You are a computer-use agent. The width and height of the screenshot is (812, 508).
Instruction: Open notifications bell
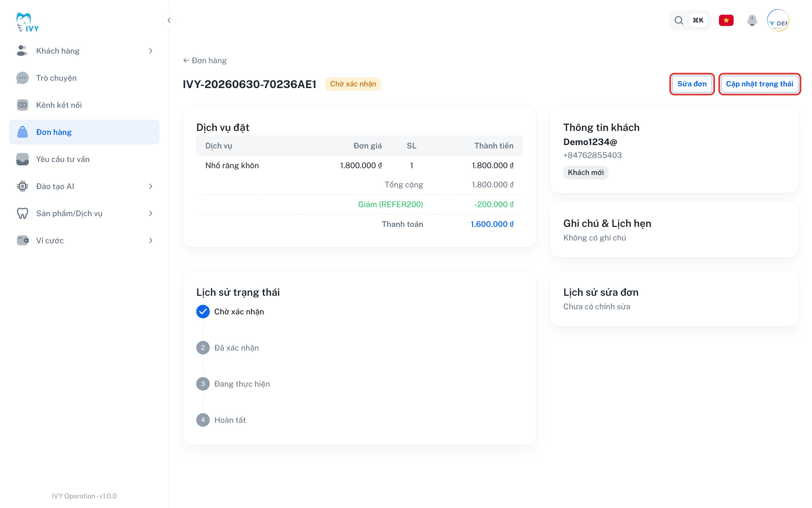click(x=752, y=21)
